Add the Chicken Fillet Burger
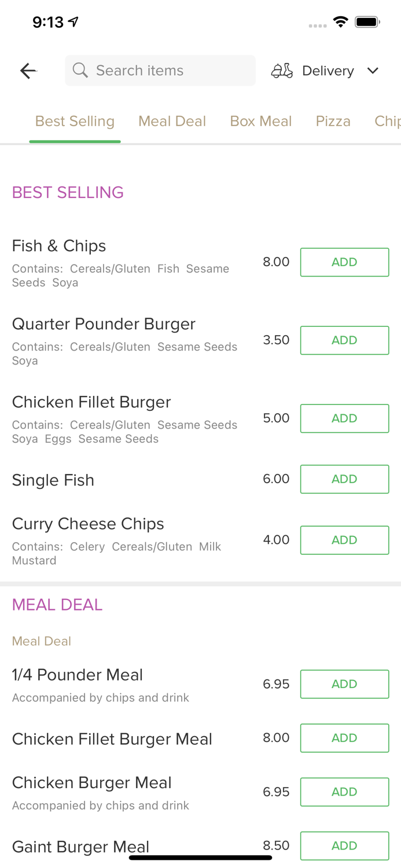This screenshot has width=401, height=868. click(344, 418)
